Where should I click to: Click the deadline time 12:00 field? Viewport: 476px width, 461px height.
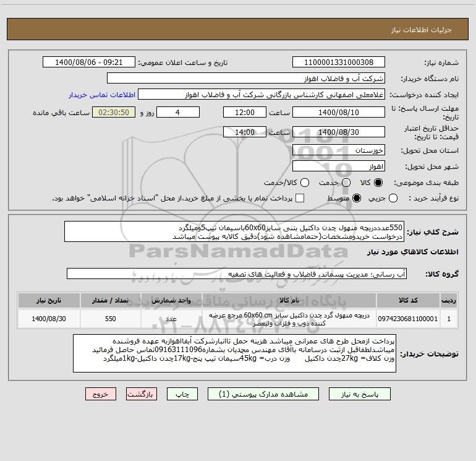[x=245, y=112]
